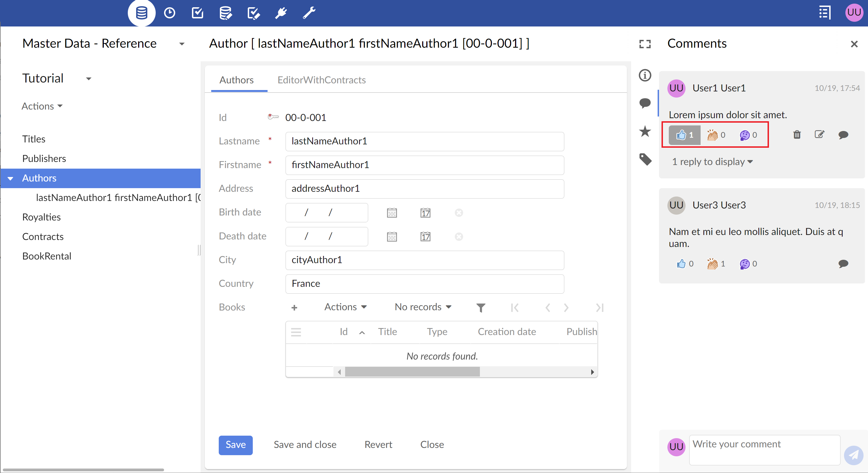Click the Save button

coord(235,445)
